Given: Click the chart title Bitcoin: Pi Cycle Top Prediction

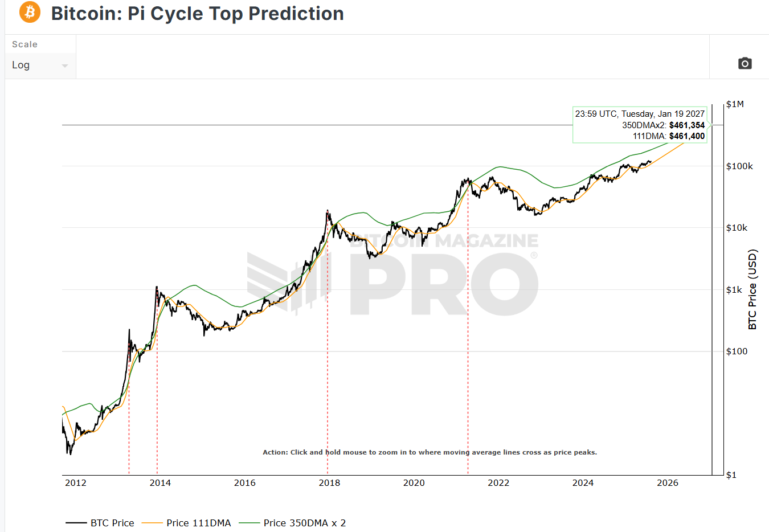Looking at the screenshot, I should coord(197,14).
